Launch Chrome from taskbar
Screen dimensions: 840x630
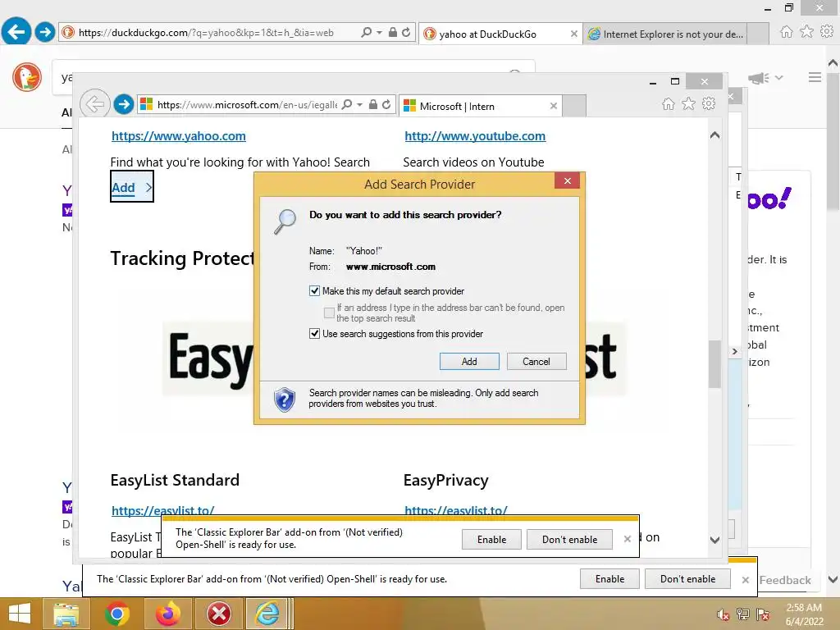[x=117, y=614]
